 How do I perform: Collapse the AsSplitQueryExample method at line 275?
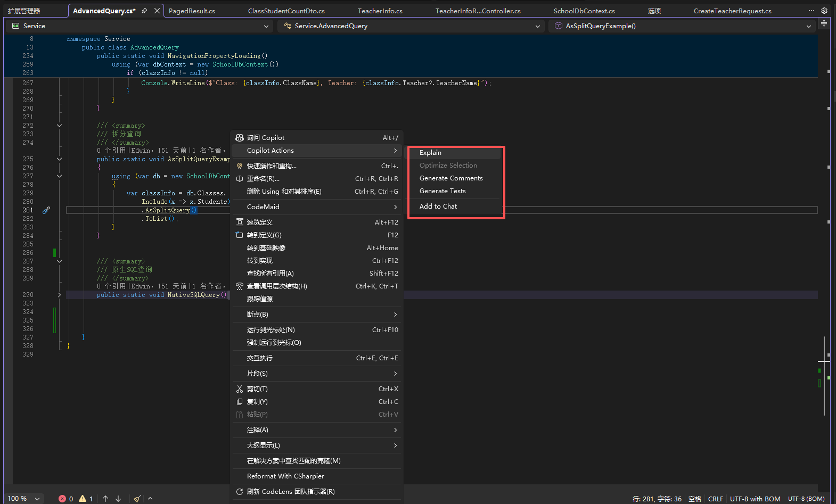59,159
